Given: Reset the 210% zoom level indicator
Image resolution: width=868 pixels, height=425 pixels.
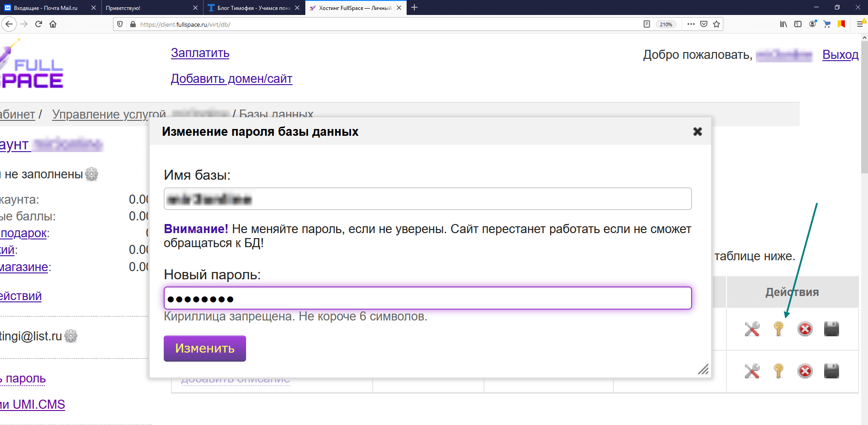Looking at the screenshot, I should pos(666,24).
